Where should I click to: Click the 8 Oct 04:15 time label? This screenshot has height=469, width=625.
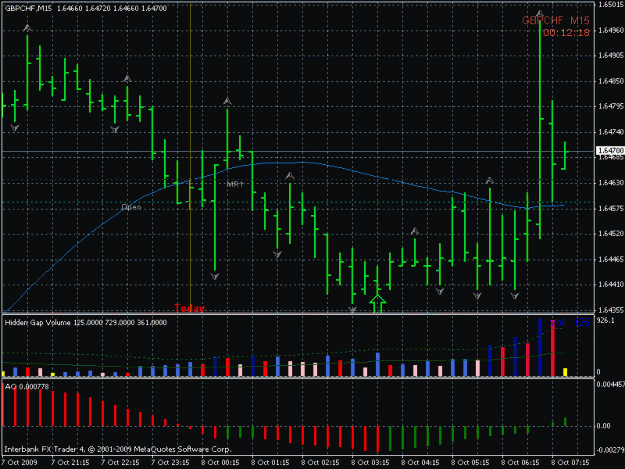pyautogui.click(x=420, y=462)
